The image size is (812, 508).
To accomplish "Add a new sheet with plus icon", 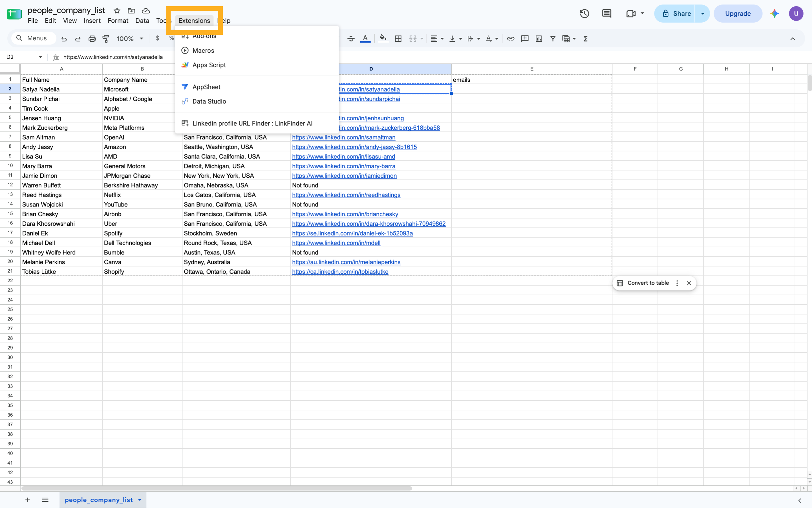I will coord(28,500).
